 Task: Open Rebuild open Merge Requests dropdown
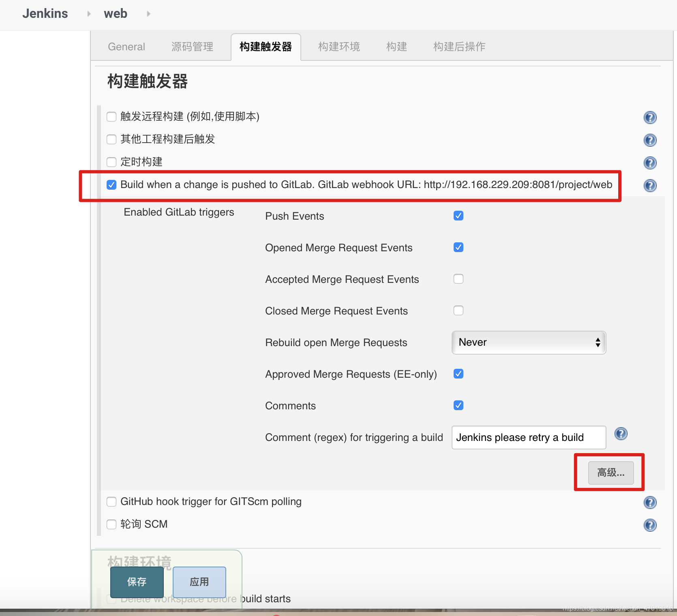tap(529, 342)
